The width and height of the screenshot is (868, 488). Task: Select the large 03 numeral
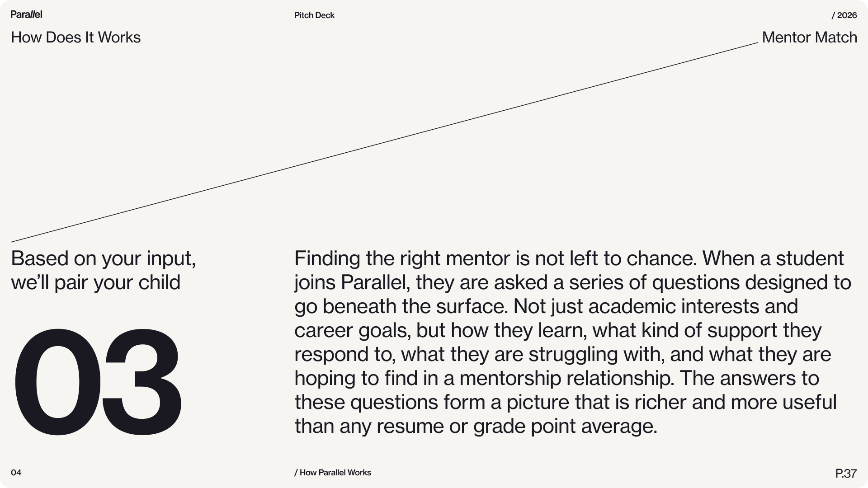pyautogui.click(x=98, y=382)
